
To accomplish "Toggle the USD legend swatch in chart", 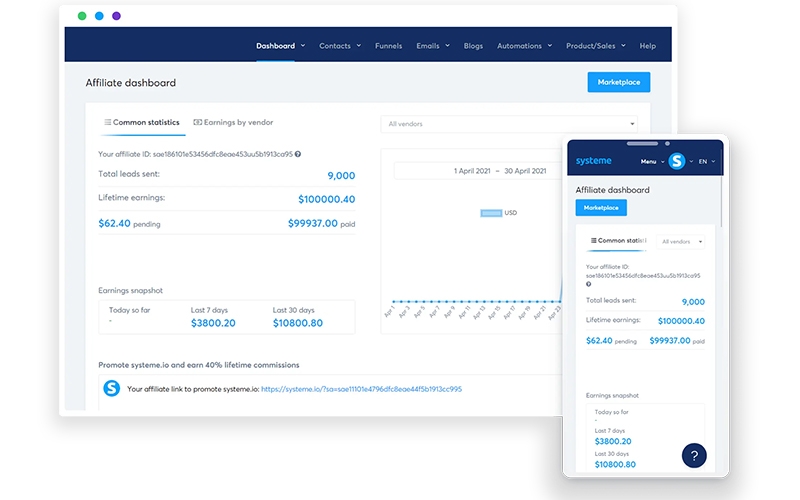I will pyautogui.click(x=491, y=213).
